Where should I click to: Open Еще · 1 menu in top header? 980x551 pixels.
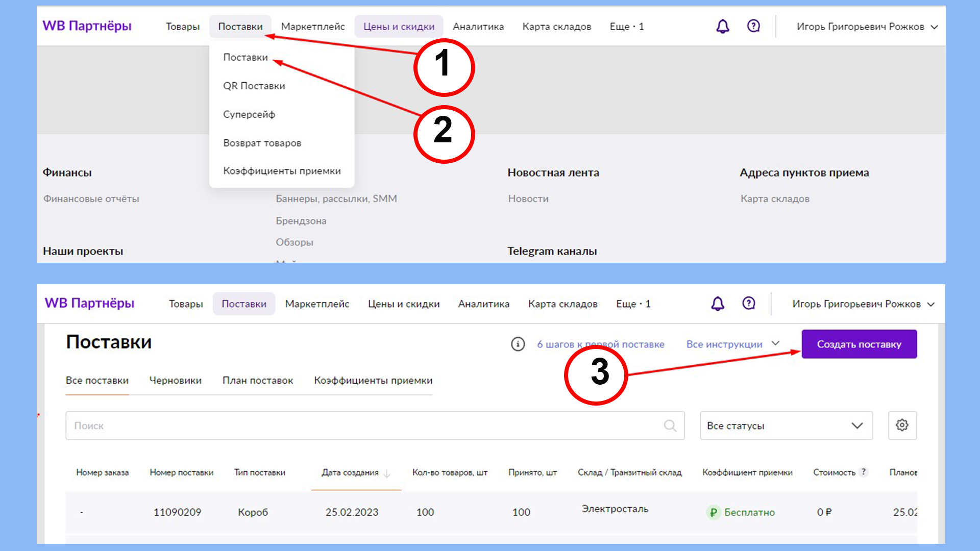(x=627, y=27)
